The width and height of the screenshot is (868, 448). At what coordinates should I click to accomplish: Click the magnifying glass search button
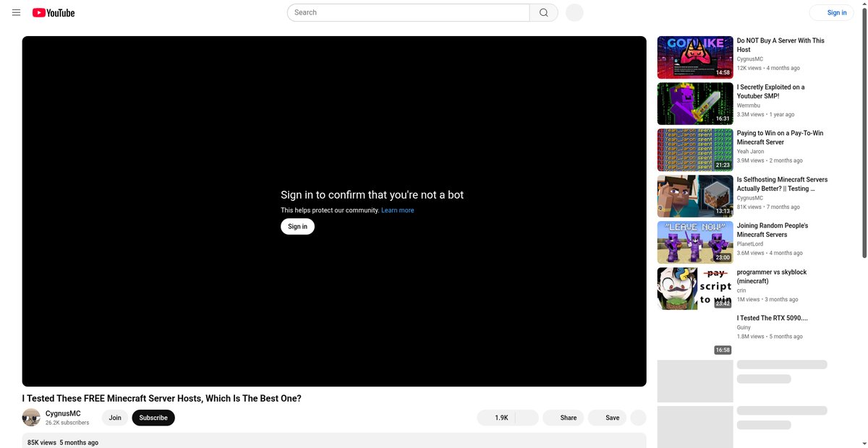point(544,12)
